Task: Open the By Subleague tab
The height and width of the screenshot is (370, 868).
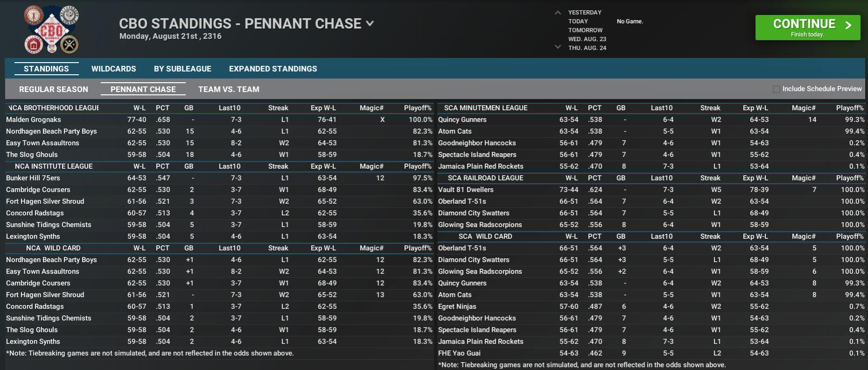Action: click(183, 69)
